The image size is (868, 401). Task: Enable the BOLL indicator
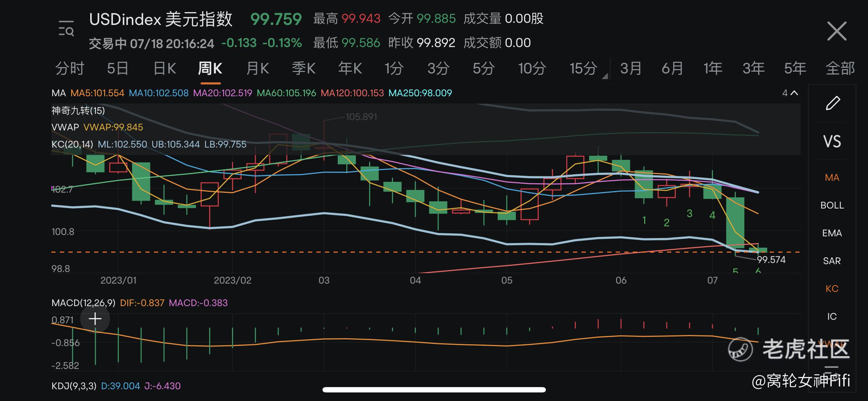(832, 205)
